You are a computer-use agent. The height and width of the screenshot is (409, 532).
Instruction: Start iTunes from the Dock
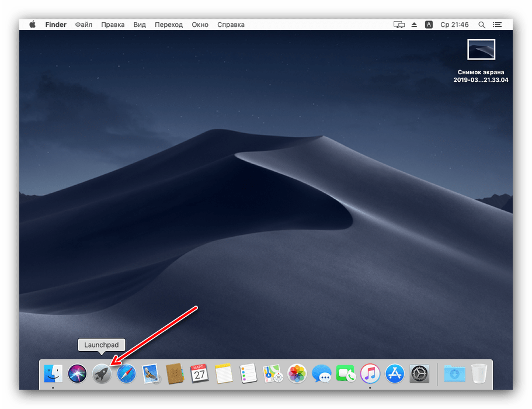click(370, 374)
